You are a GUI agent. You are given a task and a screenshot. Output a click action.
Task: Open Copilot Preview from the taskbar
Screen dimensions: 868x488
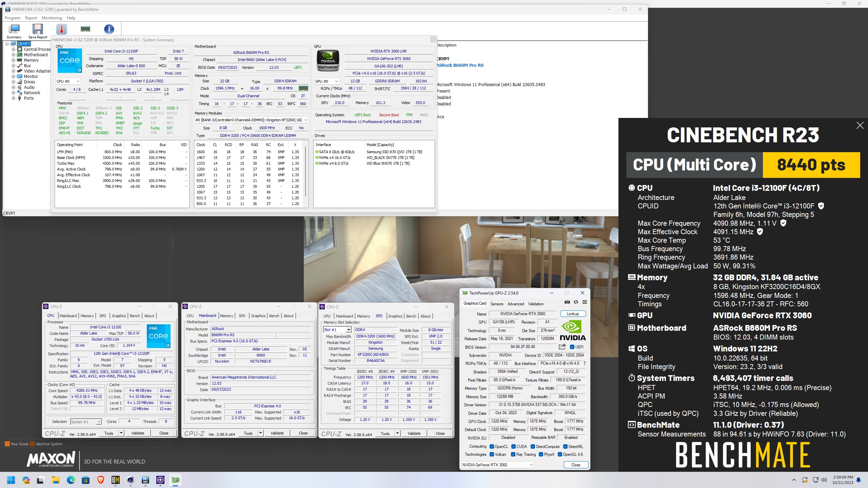pos(26,480)
